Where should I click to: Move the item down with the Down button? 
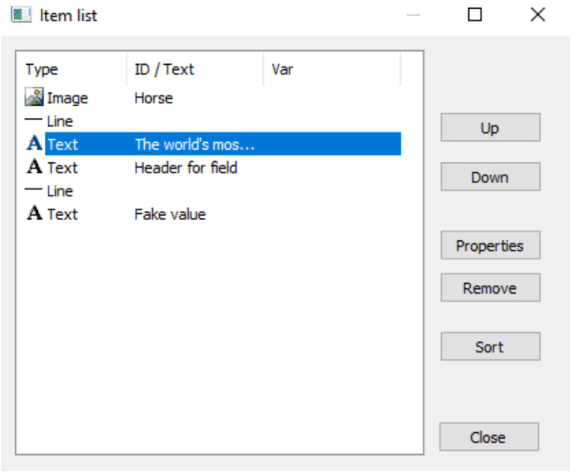coord(490,177)
